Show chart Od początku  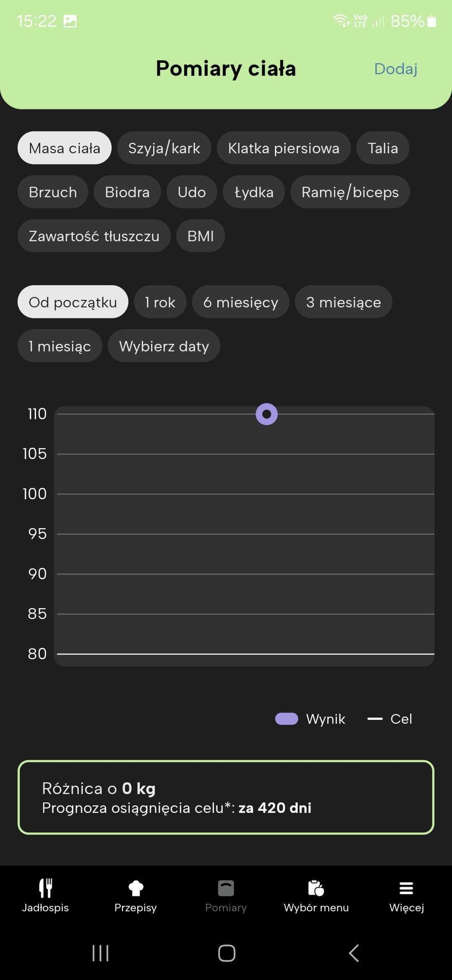(73, 302)
